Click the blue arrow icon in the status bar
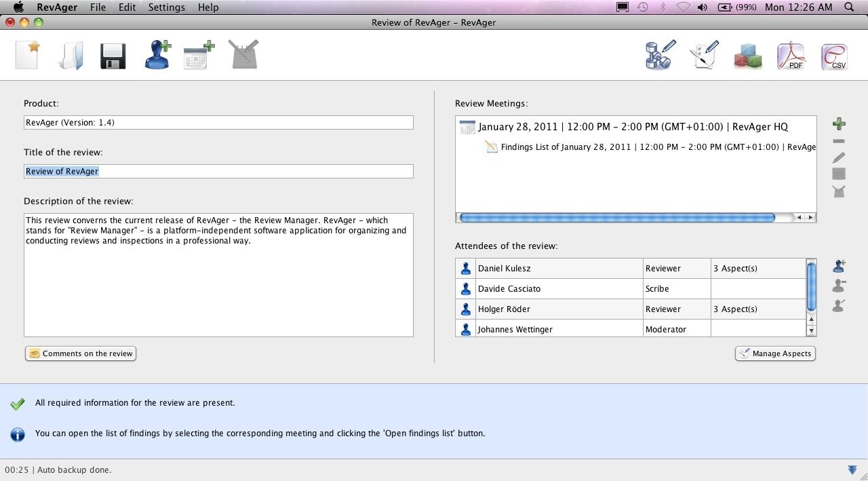 (x=852, y=469)
